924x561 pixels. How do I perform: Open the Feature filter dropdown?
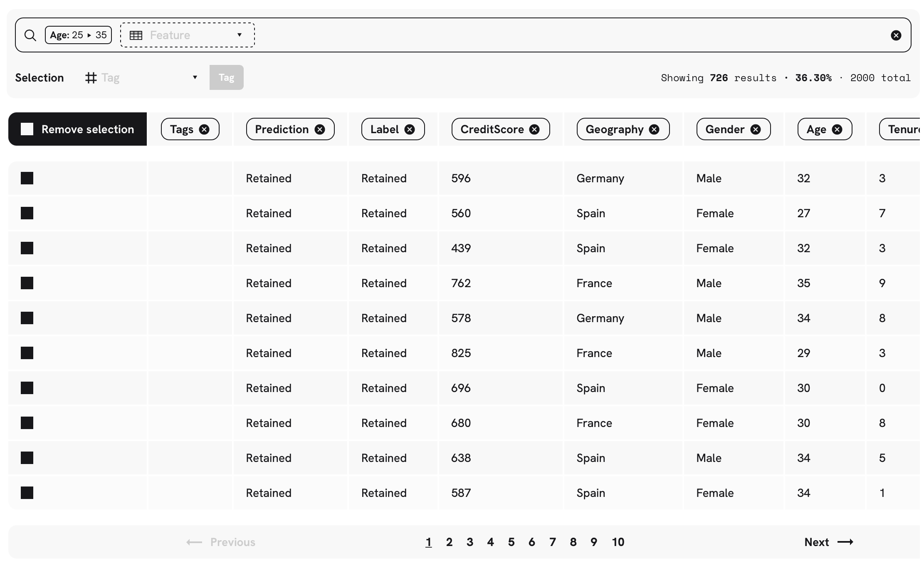tap(187, 35)
